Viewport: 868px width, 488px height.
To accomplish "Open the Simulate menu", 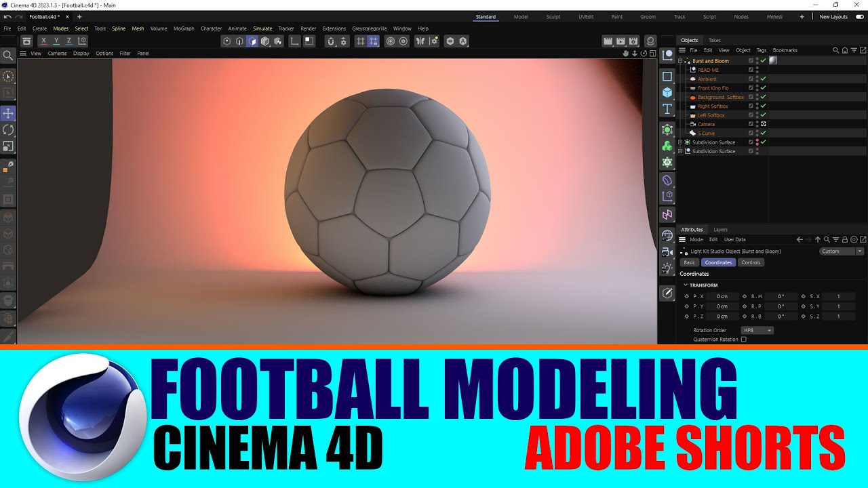I will pyautogui.click(x=262, y=28).
